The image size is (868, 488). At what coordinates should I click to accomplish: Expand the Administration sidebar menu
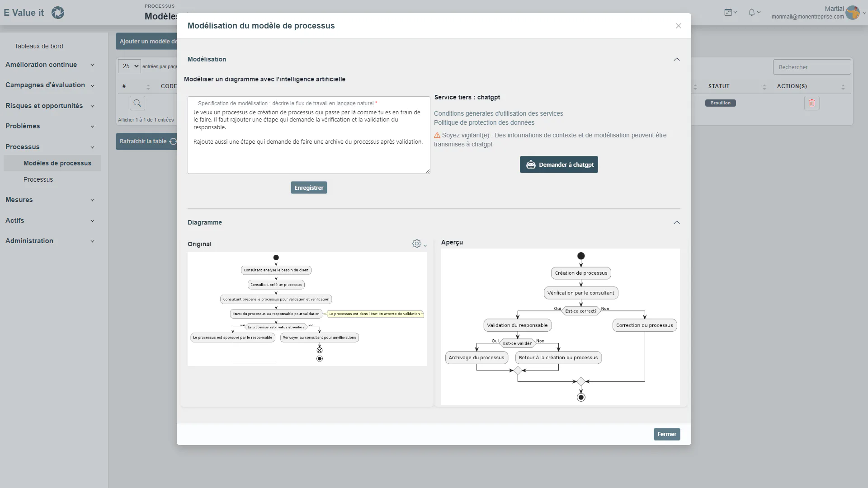point(50,241)
